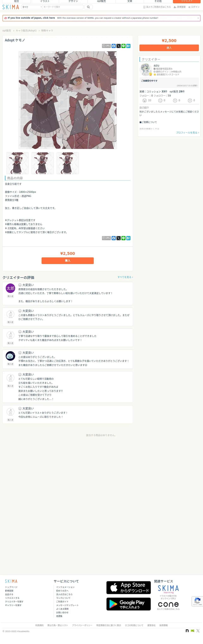Open the その他 navigation tab

[x=158, y=1]
